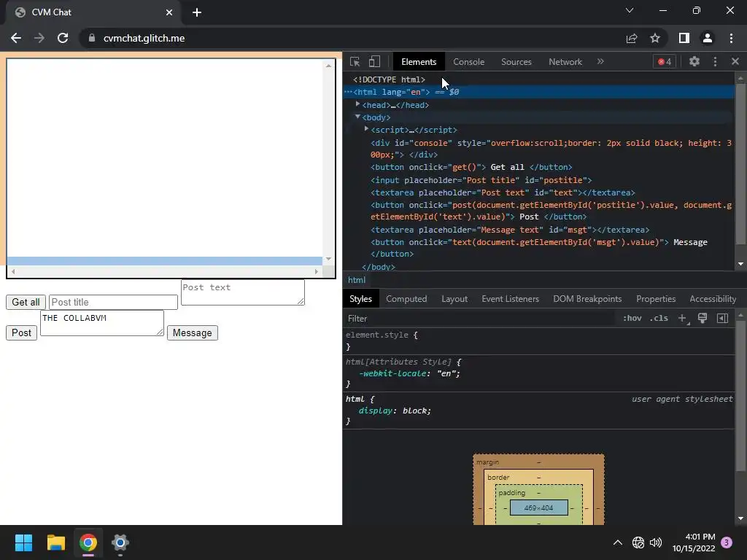Switch to the Network tab
This screenshot has height=560, width=747.
565,62
